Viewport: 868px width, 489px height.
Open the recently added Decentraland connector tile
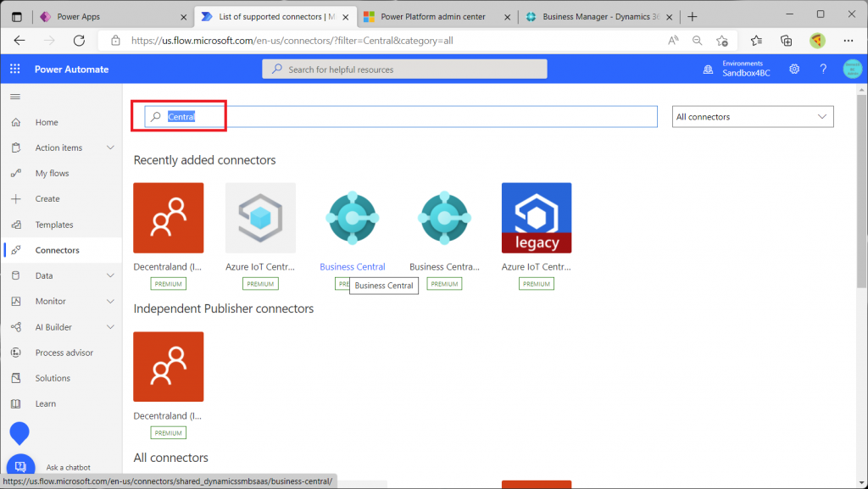(169, 218)
